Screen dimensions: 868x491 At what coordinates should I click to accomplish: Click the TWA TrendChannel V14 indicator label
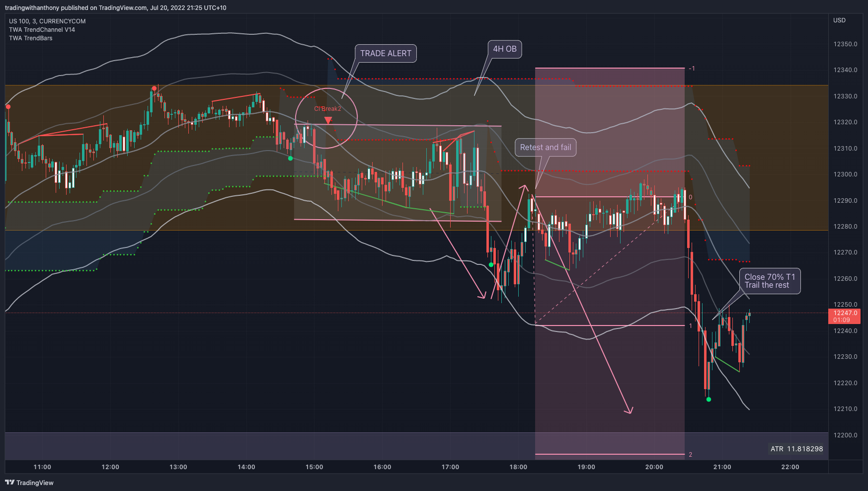coord(42,30)
